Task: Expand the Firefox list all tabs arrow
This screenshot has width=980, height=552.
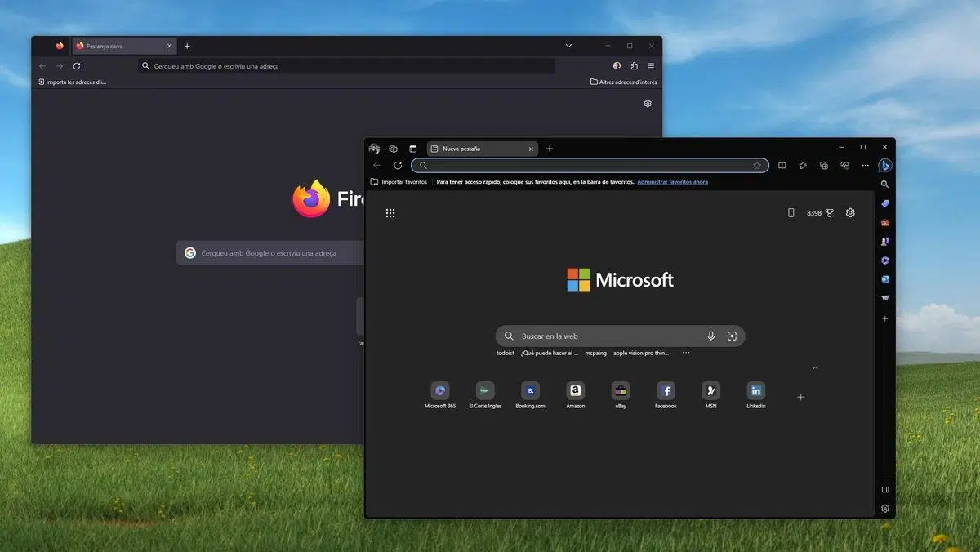Action: point(568,46)
